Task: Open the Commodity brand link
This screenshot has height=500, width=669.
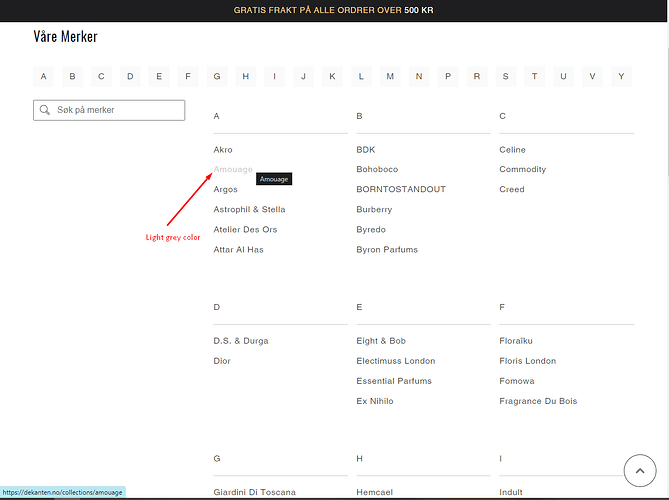Action: (x=523, y=169)
